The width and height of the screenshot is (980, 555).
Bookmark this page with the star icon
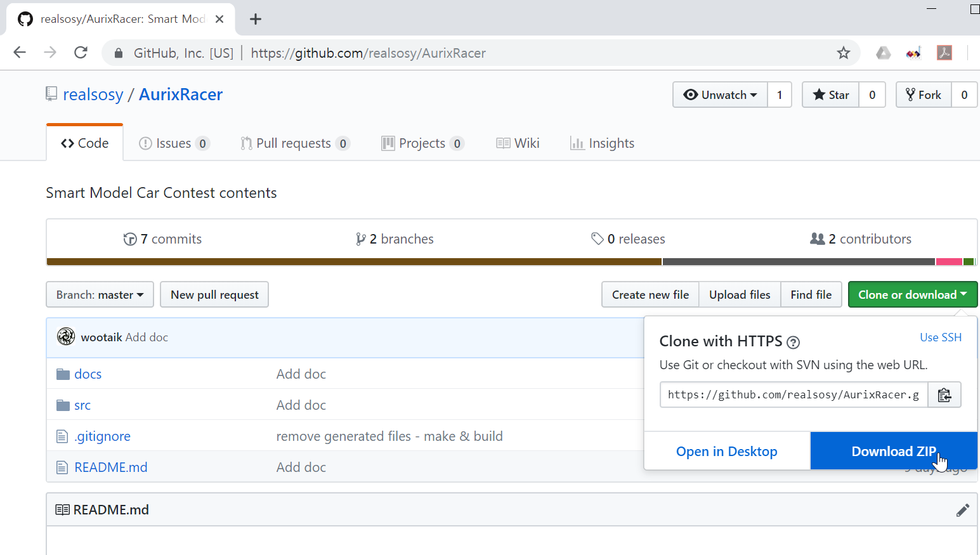tap(843, 53)
